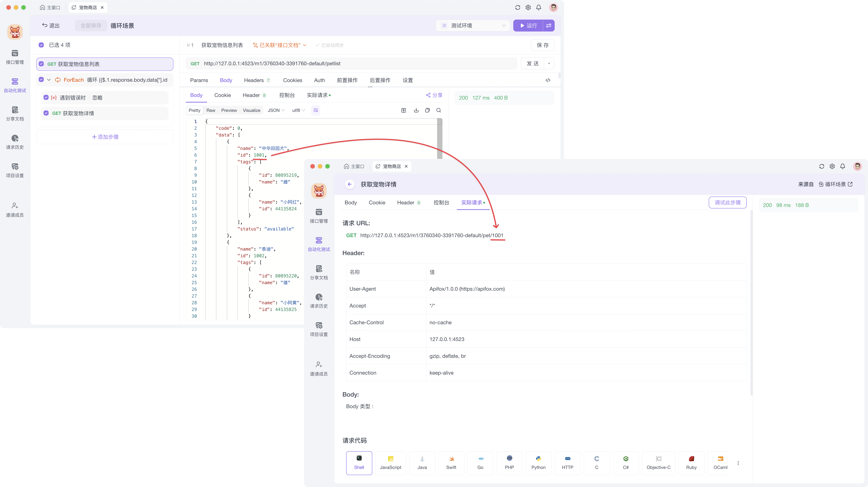Open 接口管理 panel in left sidebar

coord(15,57)
